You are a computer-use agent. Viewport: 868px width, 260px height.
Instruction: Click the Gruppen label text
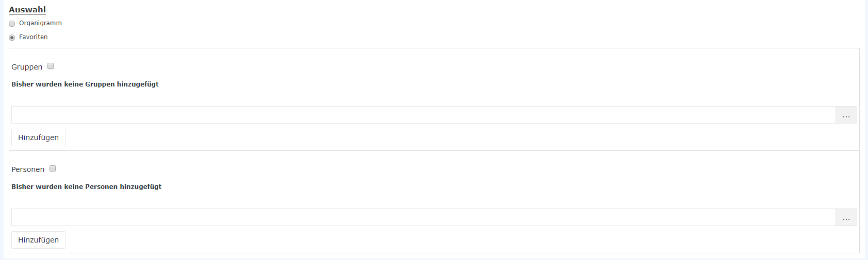(27, 67)
